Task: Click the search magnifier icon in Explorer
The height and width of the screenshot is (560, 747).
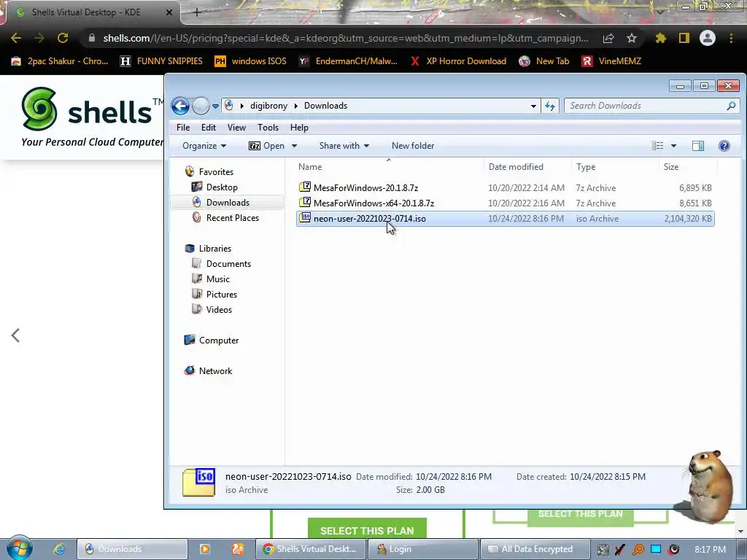Action: point(731,106)
